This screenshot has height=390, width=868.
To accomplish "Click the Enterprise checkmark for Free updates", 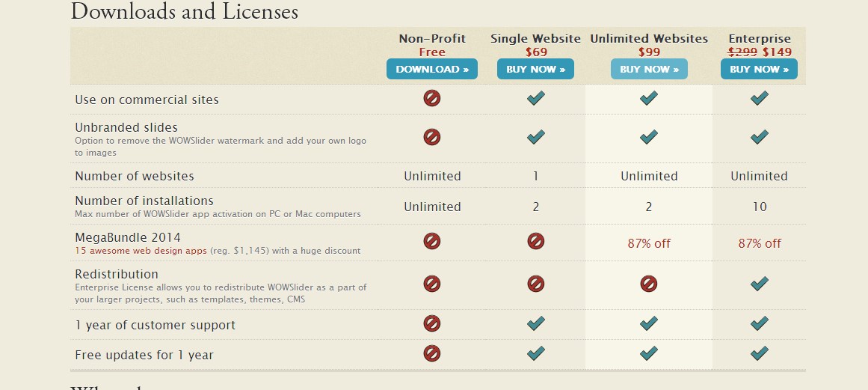I will (760, 353).
